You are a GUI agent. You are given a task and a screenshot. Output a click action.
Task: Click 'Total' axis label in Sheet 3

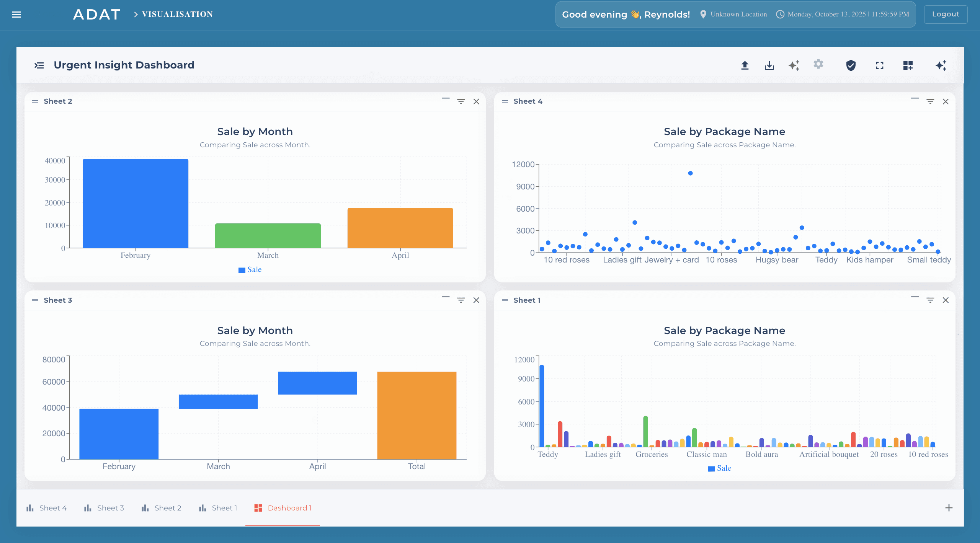pyautogui.click(x=416, y=466)
